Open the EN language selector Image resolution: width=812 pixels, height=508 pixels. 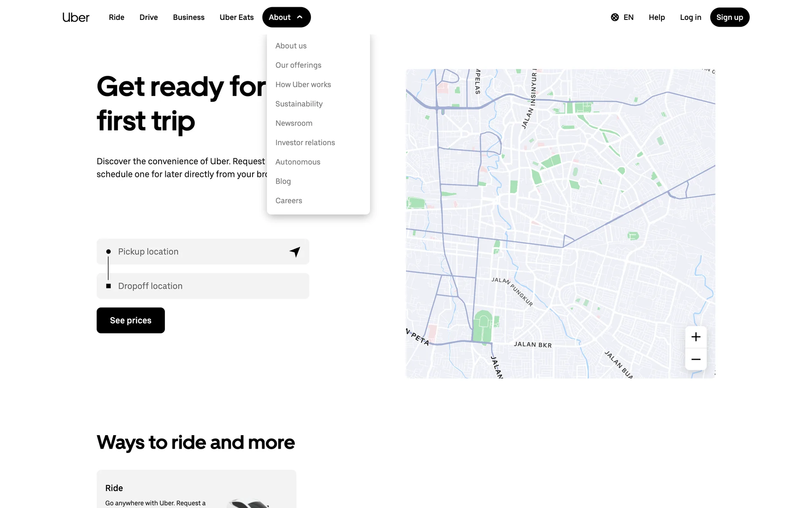click(628, 17)
